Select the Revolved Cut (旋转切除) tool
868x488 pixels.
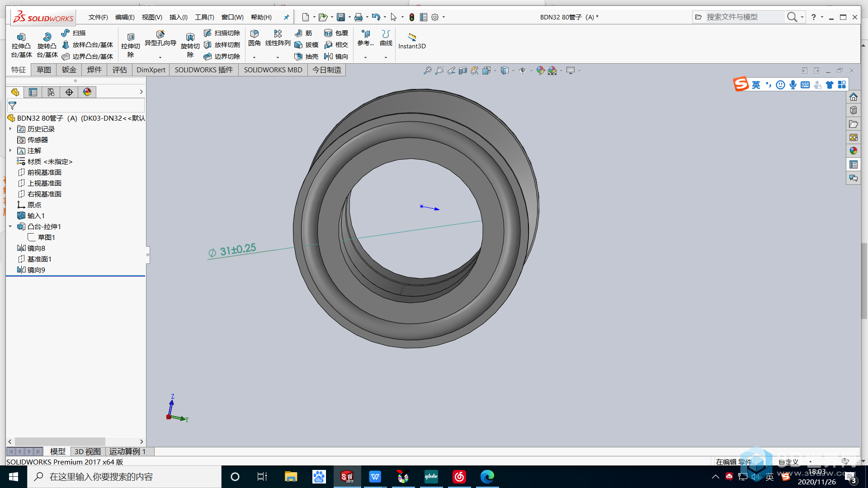[190, 45]
